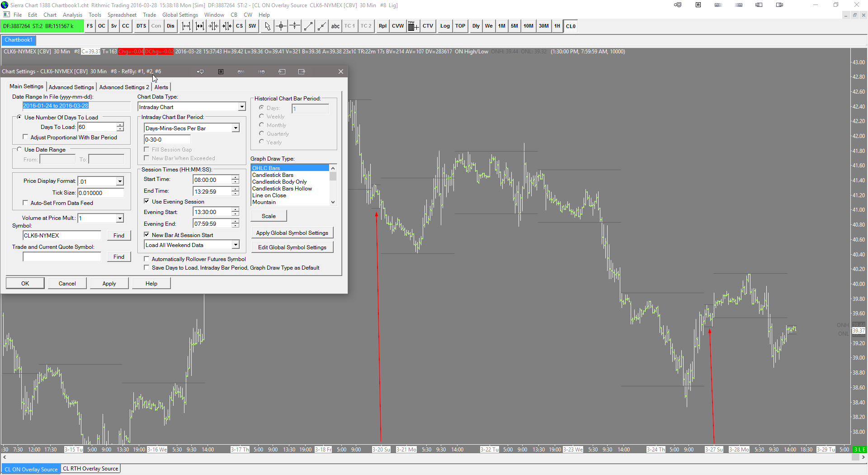
Task: Select the Use Date Range radio button
Action: (19, 150)
